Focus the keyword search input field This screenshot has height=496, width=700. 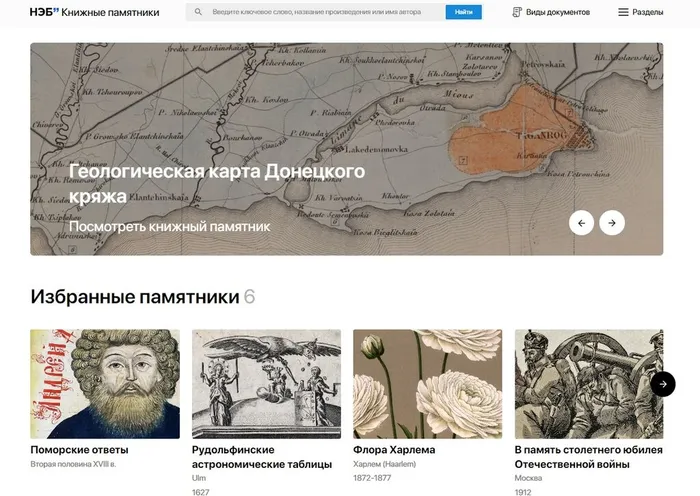click(320, 12)
